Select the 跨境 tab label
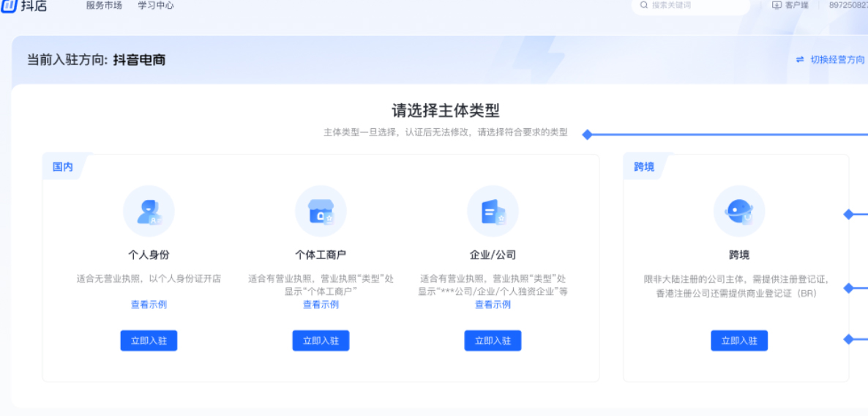The height and width of the screenshot is (416, 868). click(644, 167)
